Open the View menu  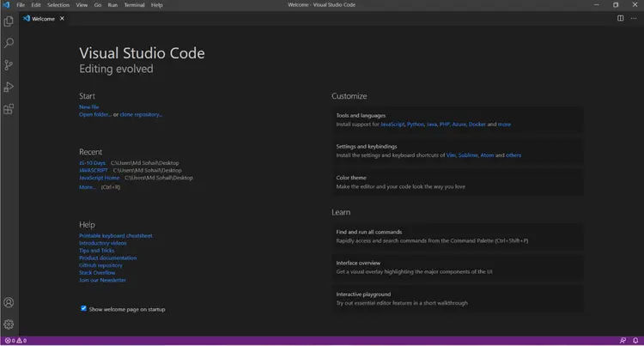pyautogui.click(x=82, y=5)
